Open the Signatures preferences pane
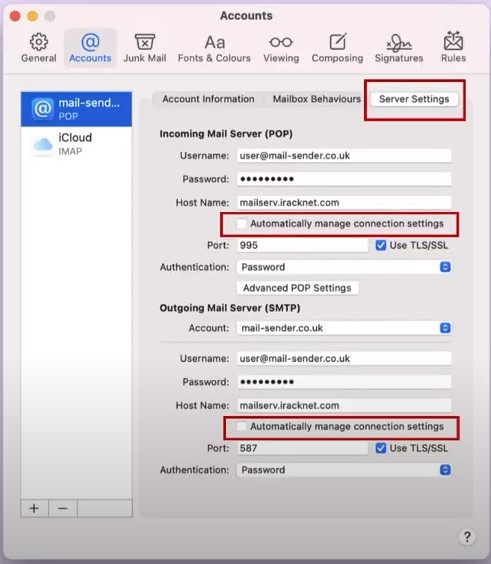 click(399, 48)
